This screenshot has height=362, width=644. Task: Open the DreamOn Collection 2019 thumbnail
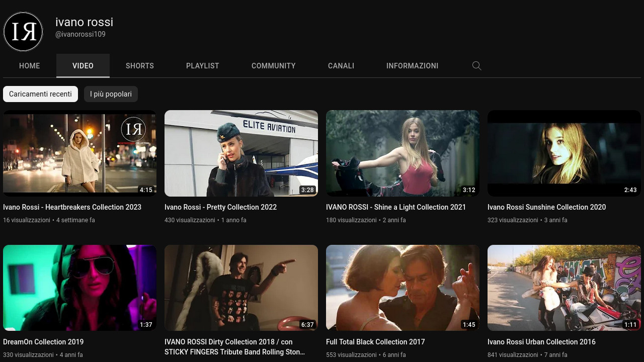[79, 288]
